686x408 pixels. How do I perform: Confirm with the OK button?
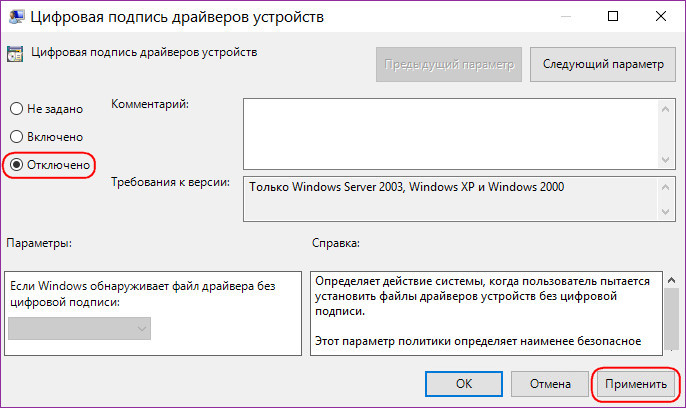[x=464, y=384]
